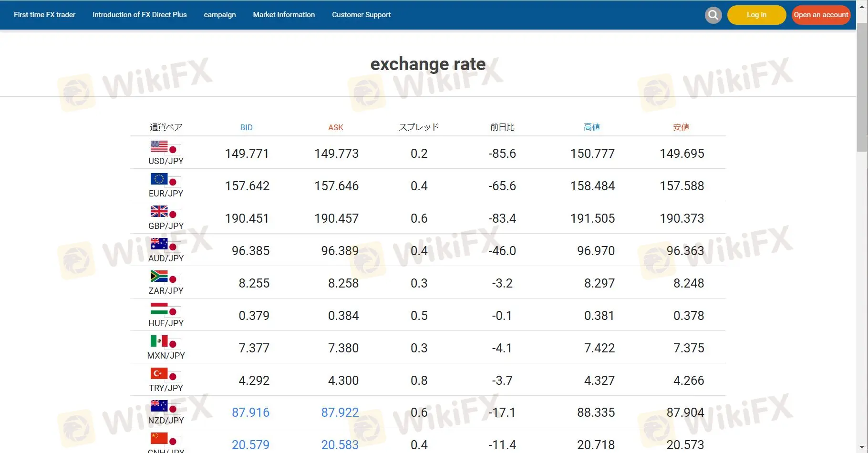Image resolution: width=868 pixels, height=453 pixels.
Task: Click NZD/JPY blue bid value 87.916
Action: (x=250, y=412)
